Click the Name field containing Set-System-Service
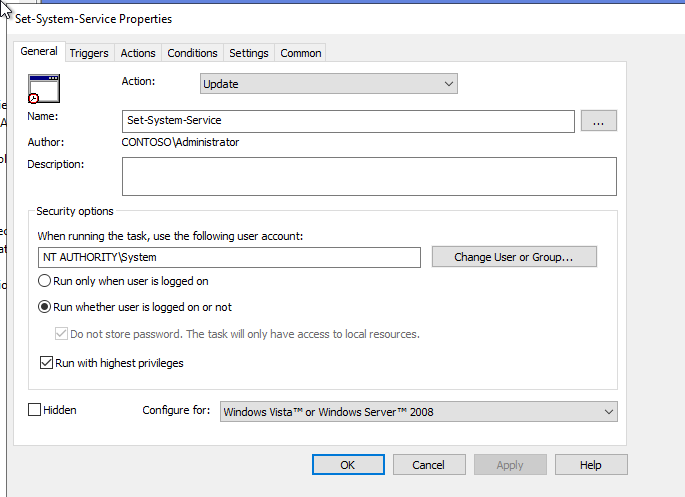This screenshot has width=685, height=497. click(x=347, y=121)
